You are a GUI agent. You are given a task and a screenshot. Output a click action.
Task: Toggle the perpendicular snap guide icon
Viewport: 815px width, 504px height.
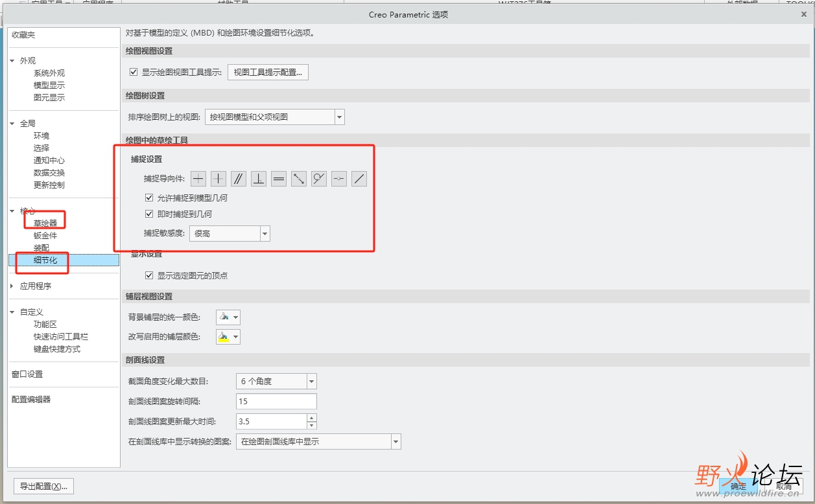click(x=259, y=179)
